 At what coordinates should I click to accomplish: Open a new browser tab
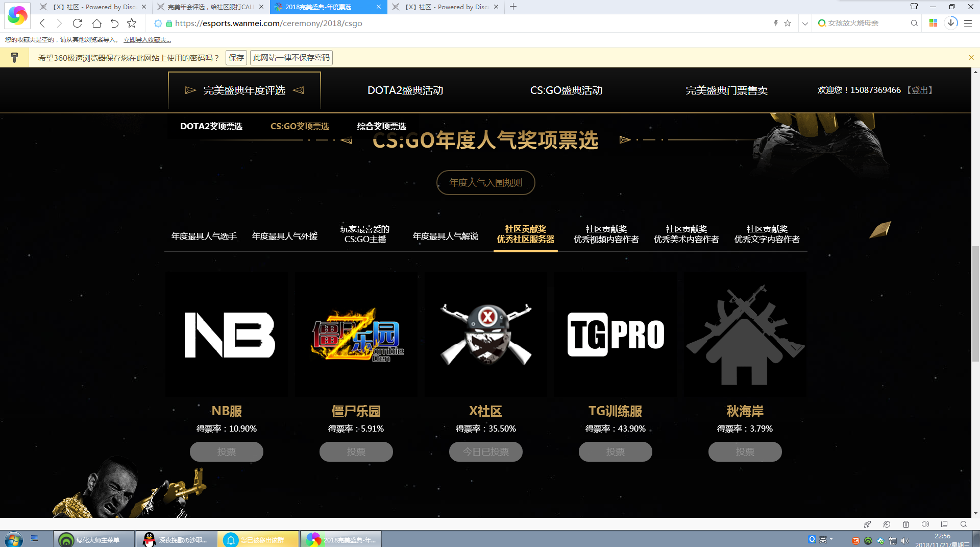coord(513,7)
